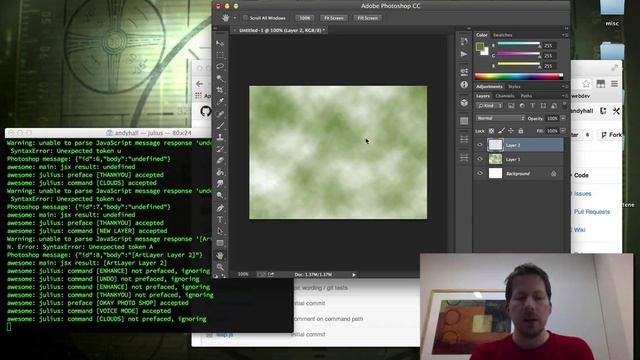
Task: Open the Layers panel flyout menu
Action: 565,96
